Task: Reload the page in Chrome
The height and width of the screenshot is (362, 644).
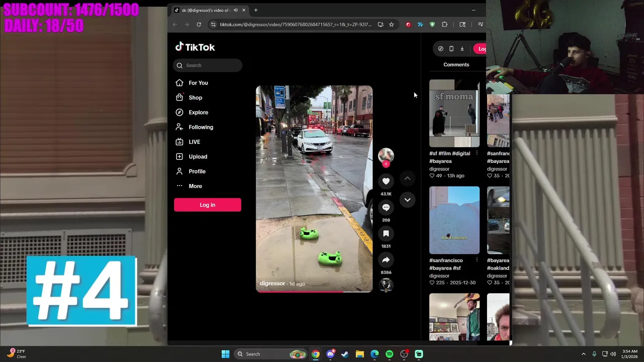Action: coord(199,24)
